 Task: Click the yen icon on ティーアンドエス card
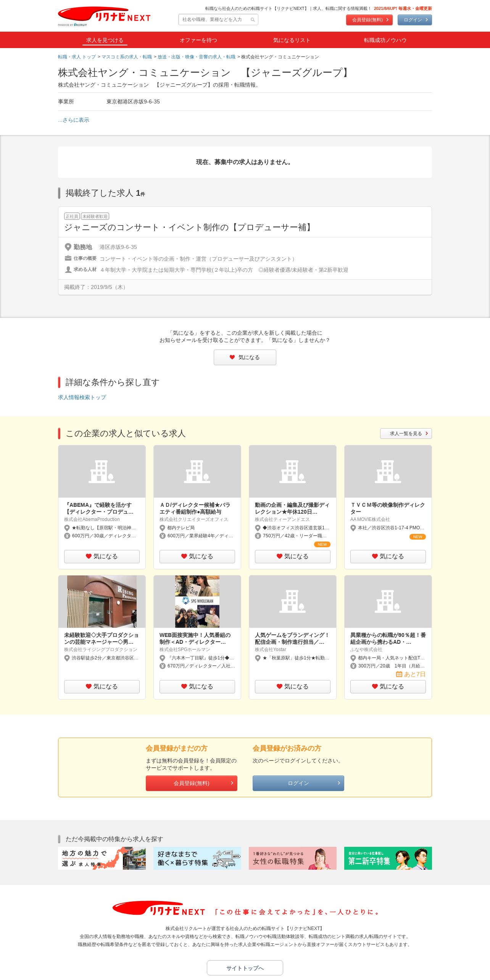click(x=258, y=536)
